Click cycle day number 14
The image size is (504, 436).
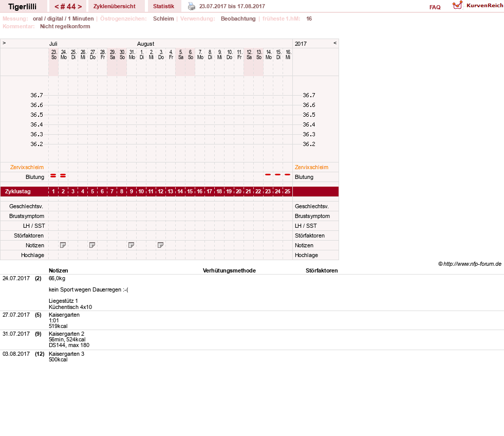180,191
